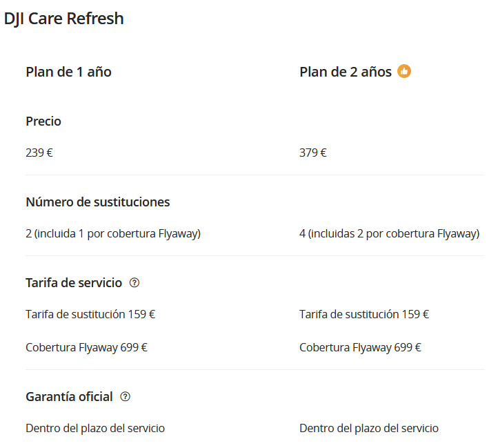Click the DJI Care Refresh title
The height and width of the screenshot is (448, 489).
(64, 19)
